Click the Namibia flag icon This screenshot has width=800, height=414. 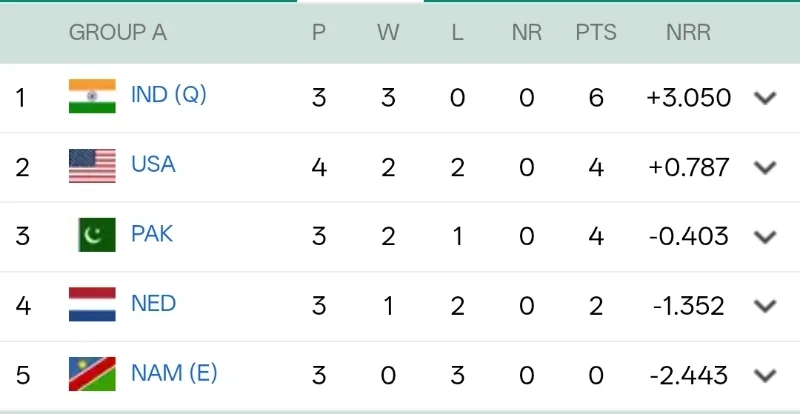92,375
